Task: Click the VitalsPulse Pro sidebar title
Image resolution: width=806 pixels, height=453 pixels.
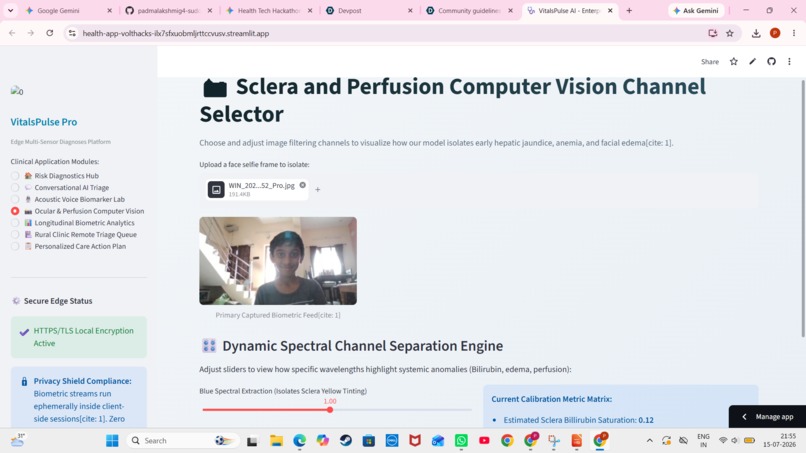Action: coord(44,122)
